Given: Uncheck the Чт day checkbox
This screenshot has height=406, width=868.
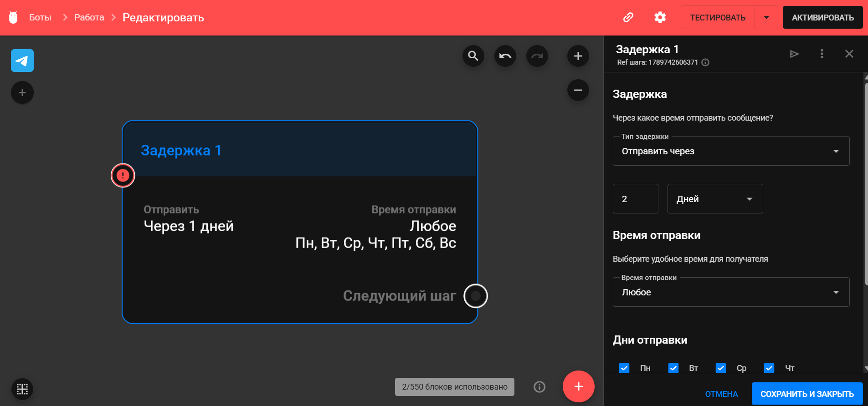Looking at the screenshot, I should (x=769, y=368).
